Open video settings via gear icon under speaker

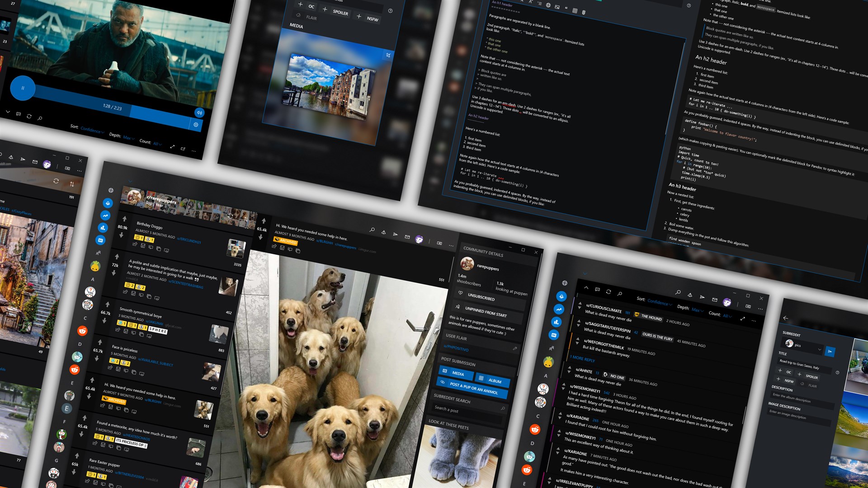(196, 125)
